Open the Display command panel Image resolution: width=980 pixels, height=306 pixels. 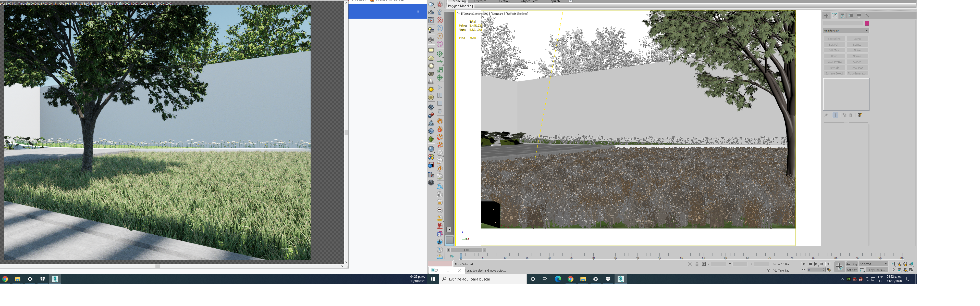(x=859, y=16)
